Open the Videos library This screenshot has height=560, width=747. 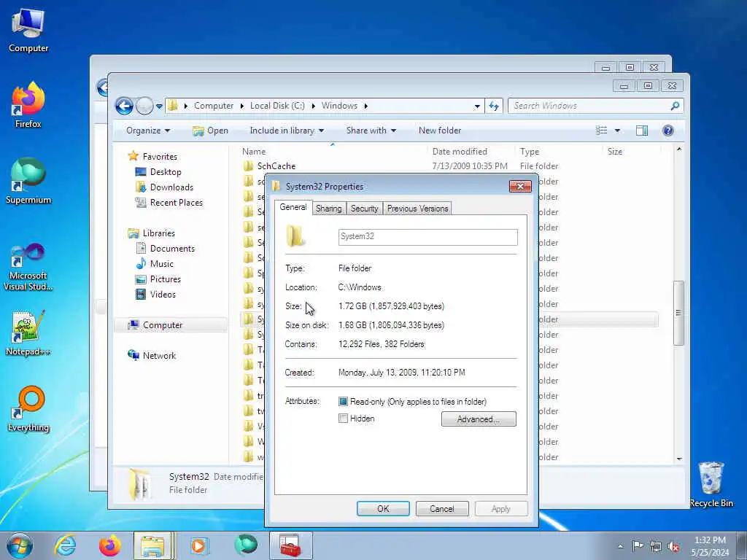point(163,295)
